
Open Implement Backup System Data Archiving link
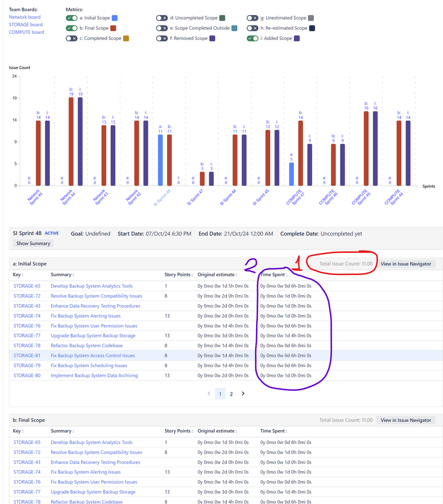[x=94, y=375]
